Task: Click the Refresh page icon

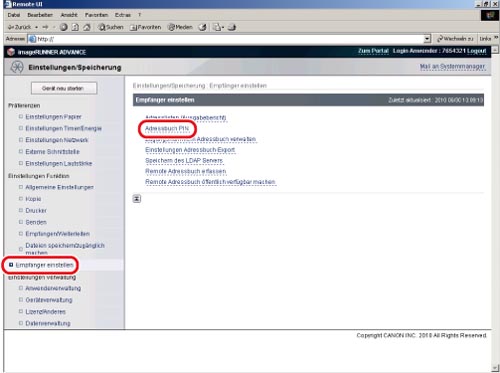Action: point(75,27)
